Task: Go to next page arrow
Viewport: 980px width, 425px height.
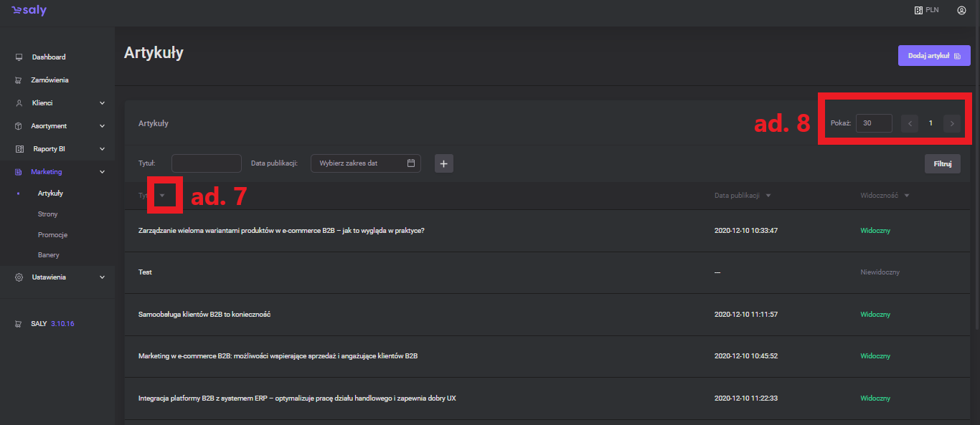Action: coord(952,123)
